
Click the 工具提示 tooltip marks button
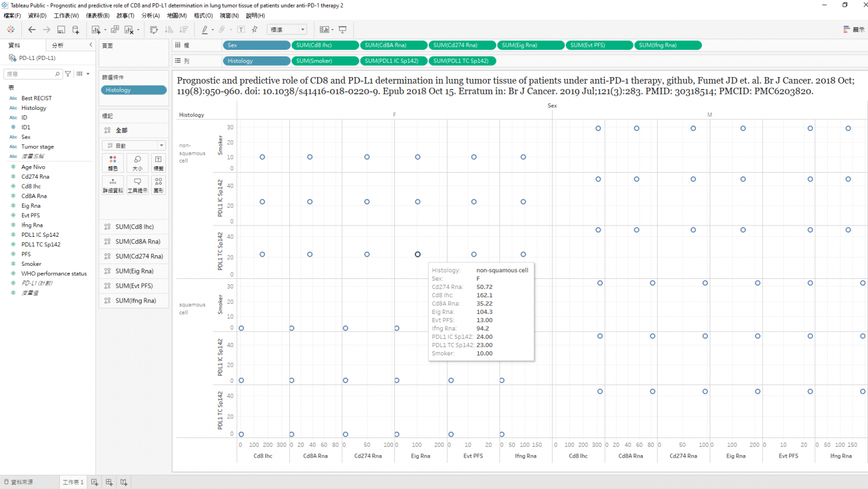[x=137, y=185]
